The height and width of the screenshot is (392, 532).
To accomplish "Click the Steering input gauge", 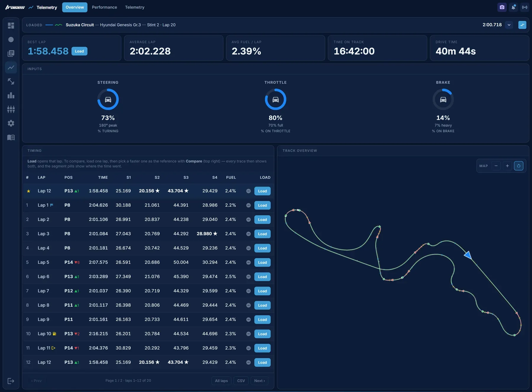I will click(x=108, y=99).
